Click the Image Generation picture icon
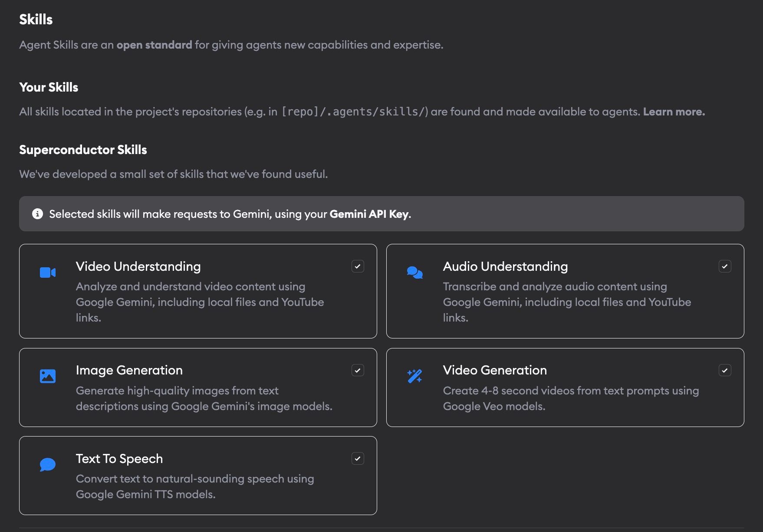The image size is (763, 532). point(48,376)
